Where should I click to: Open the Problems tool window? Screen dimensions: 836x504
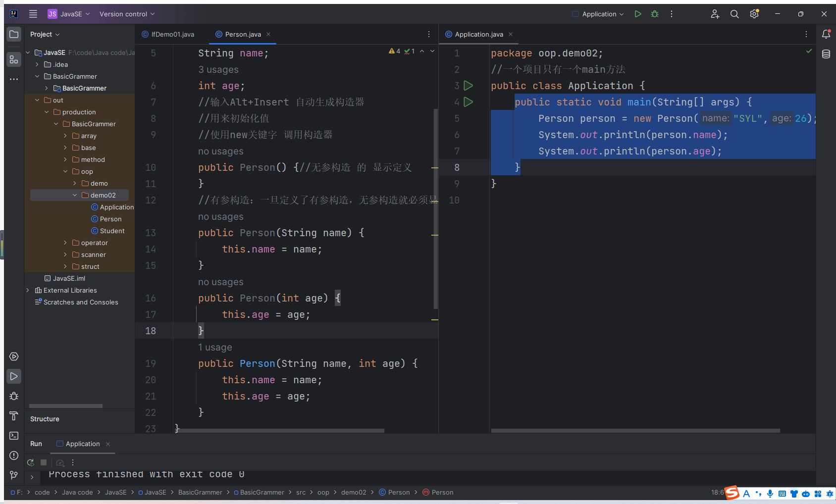14,455
